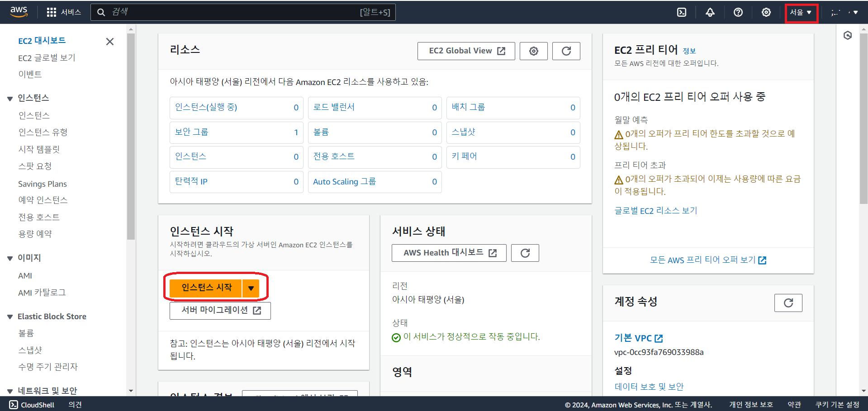The width and height of the screenshot is (868, 411).
Task: Open AMI in the sidebar
Action: pos(25,276)
